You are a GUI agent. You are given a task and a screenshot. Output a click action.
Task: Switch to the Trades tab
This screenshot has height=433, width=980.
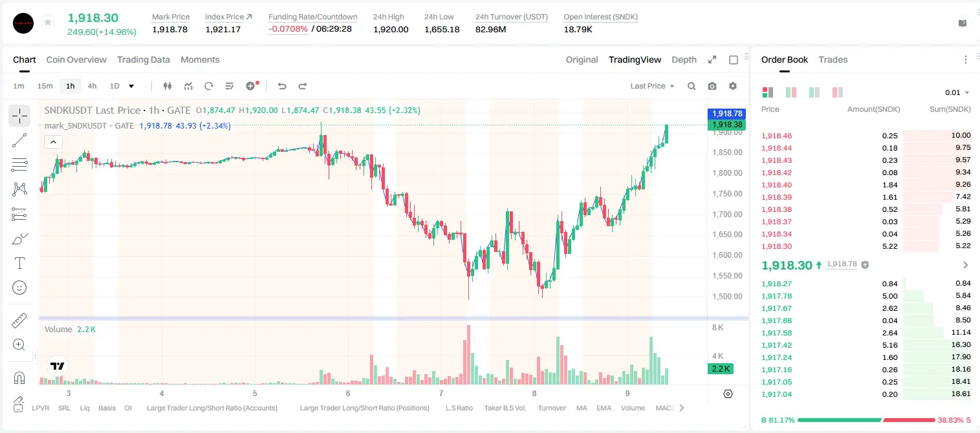[x=833, y=59]
